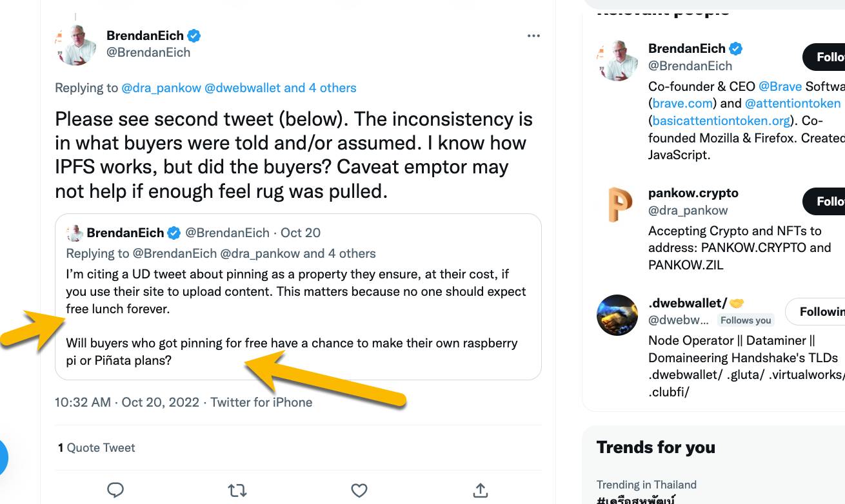
Task: Toggle Following button for .dwebwallet/
Action: tap(819, 312)
